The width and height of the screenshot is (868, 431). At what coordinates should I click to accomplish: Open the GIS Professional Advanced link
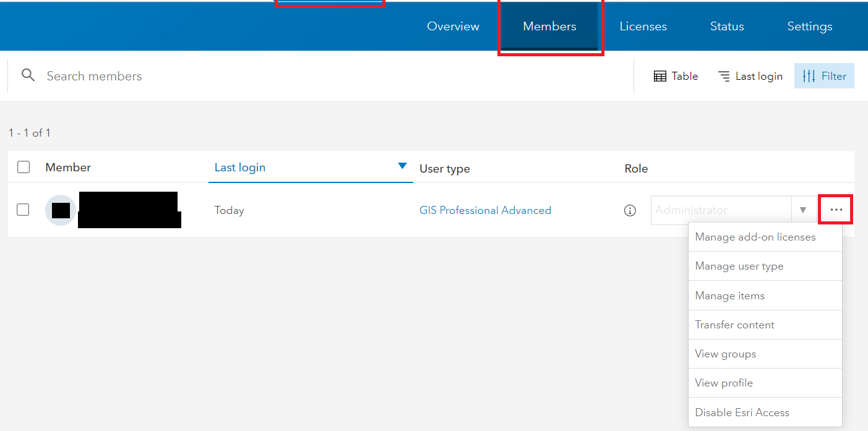(x=485, y=210)
